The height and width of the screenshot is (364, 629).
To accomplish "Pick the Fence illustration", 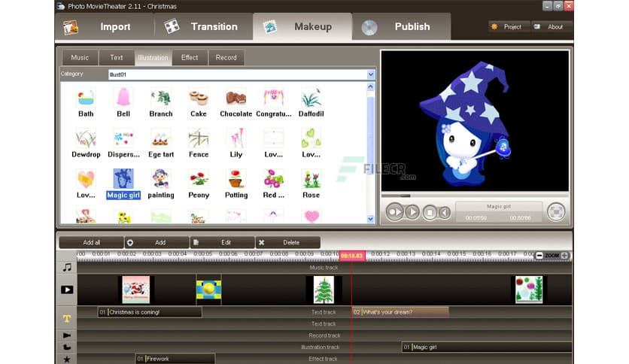I will pos(199,138).
